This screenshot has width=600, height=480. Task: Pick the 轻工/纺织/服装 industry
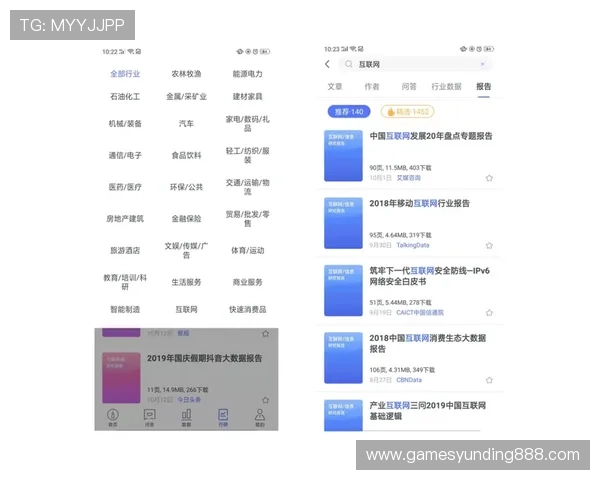point(248,155)
